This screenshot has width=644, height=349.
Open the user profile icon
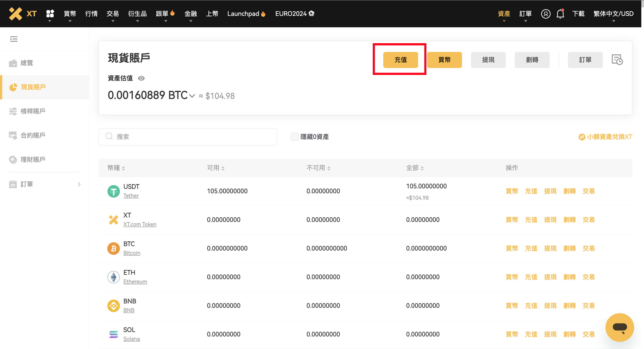tap(546, 14)
